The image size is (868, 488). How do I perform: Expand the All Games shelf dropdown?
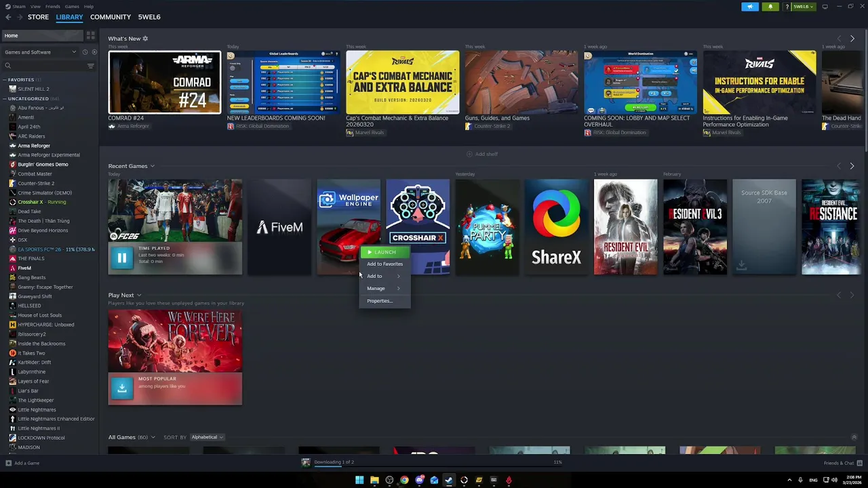point(153,437)
